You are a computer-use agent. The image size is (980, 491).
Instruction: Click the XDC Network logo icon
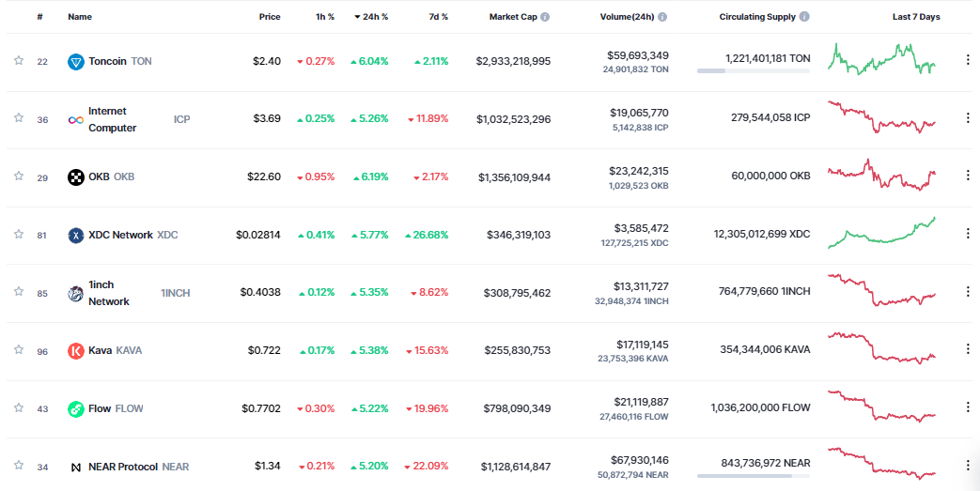(75, 236)
